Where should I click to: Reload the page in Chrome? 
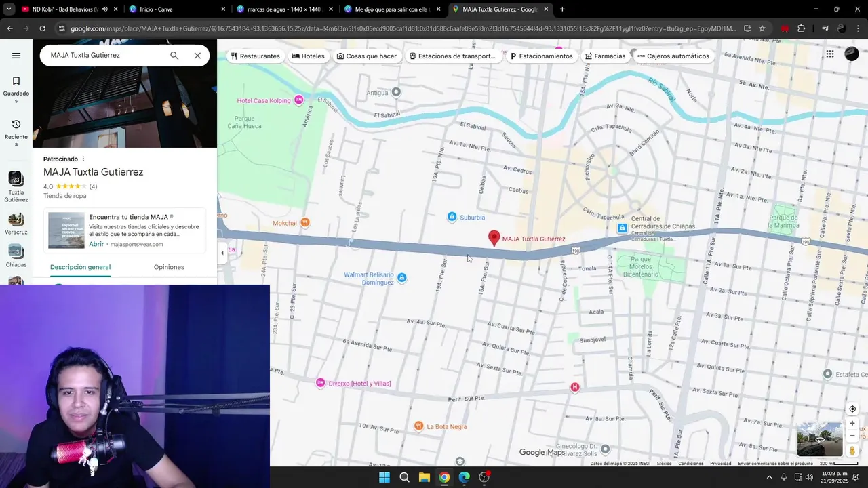point(42,28)
